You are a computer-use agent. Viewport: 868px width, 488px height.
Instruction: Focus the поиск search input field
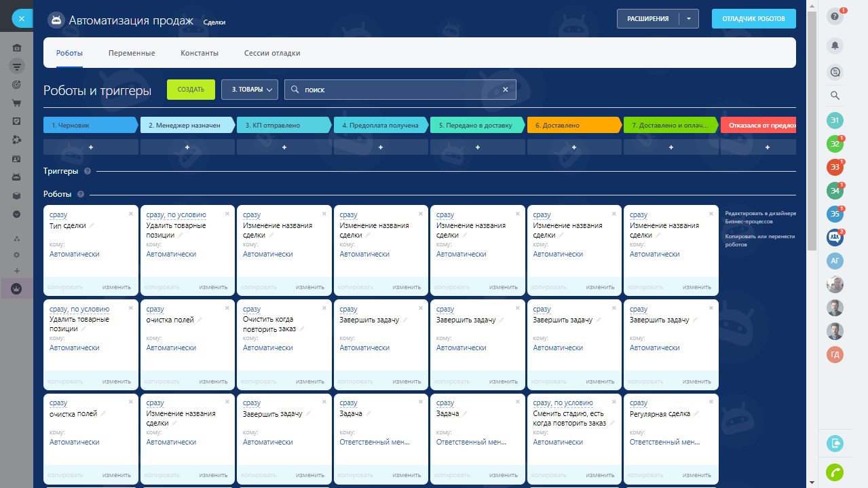click(x=400, y=90)
